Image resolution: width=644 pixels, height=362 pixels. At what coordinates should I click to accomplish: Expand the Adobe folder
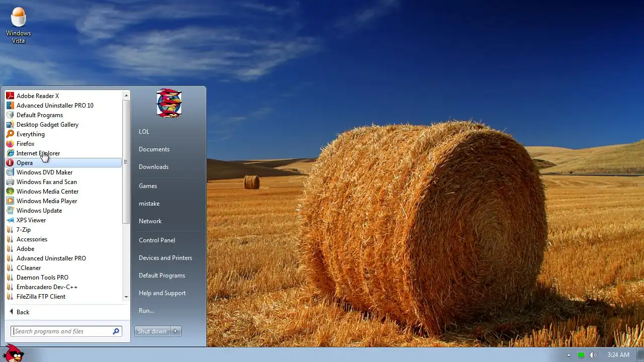63,248
